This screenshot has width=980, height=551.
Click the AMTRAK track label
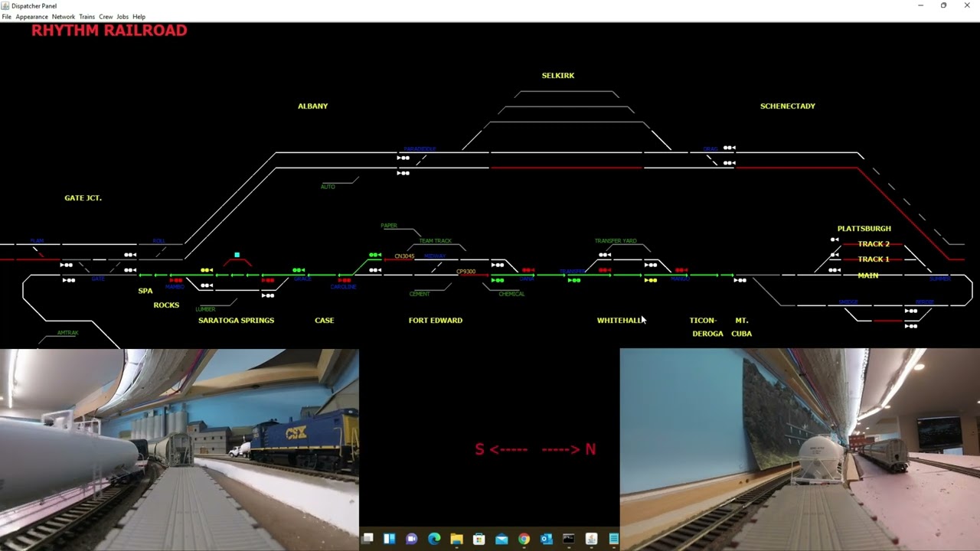pos(67,333)
